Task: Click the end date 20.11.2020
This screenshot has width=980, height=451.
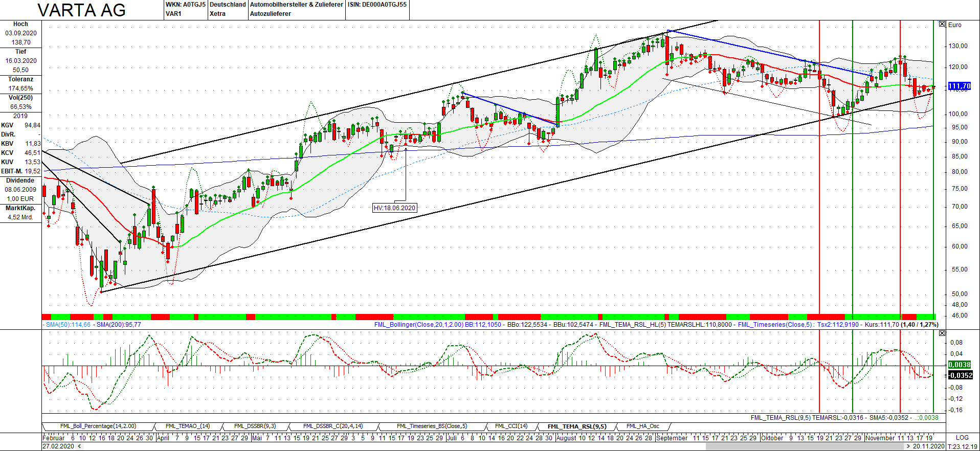Action: pos(928,446)
